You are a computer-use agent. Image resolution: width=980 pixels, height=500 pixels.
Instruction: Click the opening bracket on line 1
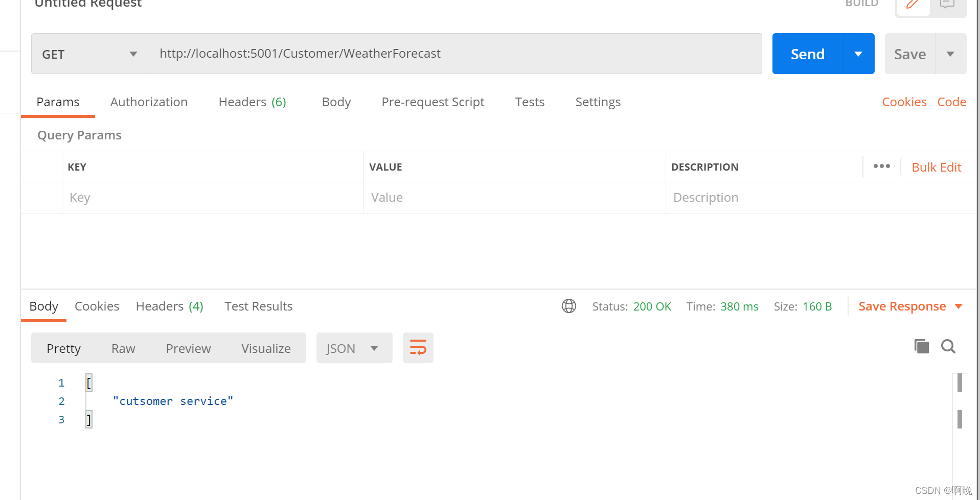[x=89, y=383]
